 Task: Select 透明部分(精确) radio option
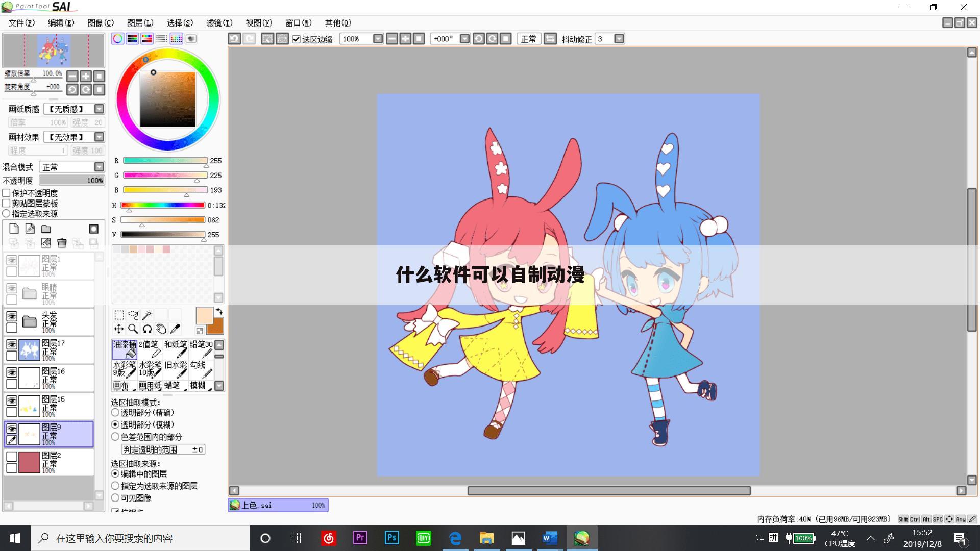click(x=115, y=413)
